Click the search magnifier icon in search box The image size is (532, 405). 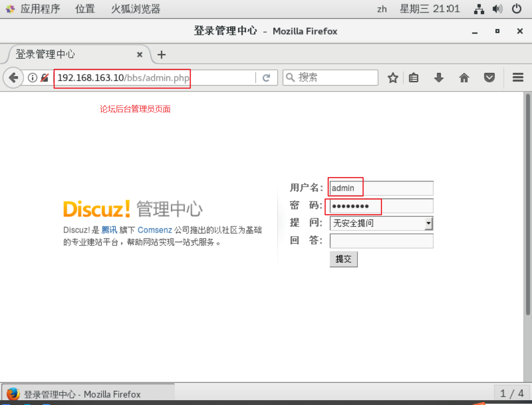point(290,77)
